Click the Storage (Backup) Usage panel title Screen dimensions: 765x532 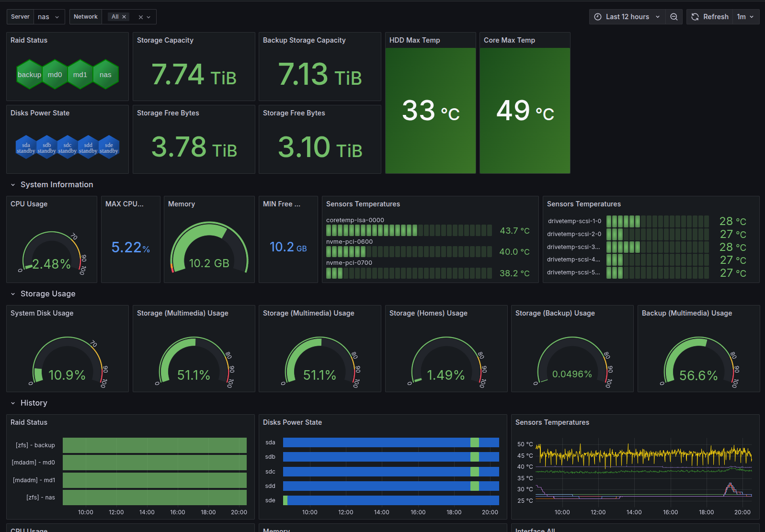coord(555,313)
